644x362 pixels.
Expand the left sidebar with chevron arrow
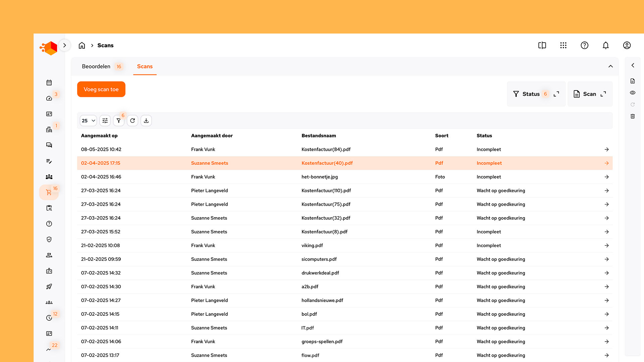(x=65, y=45)
